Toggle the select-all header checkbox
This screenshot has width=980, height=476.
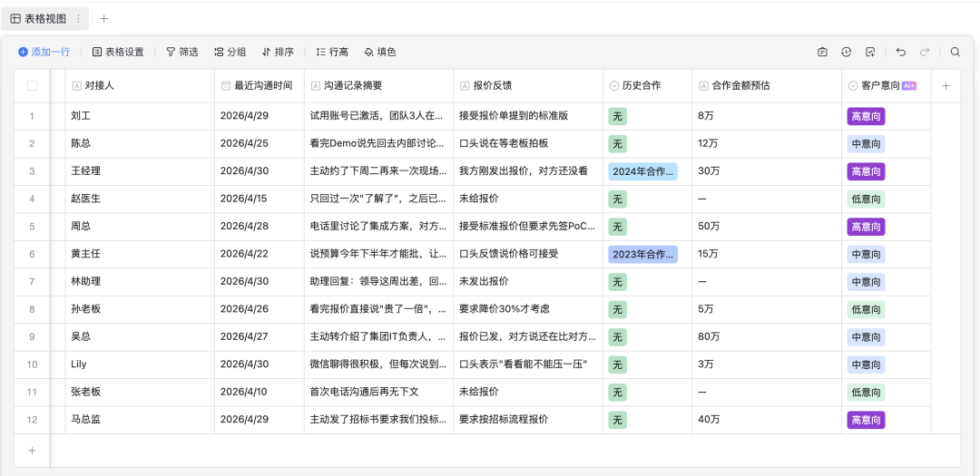coord(32,86)
